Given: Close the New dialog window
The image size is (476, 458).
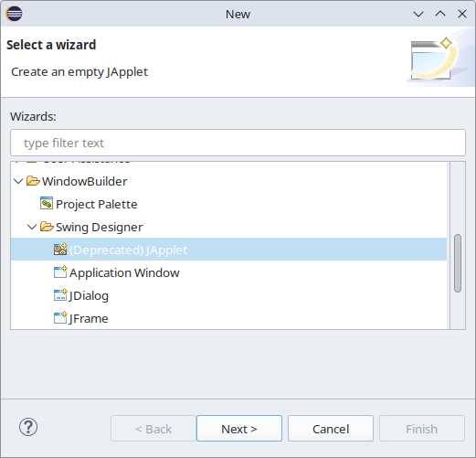Looking at the screenshot, I should [x=462, y=14].
